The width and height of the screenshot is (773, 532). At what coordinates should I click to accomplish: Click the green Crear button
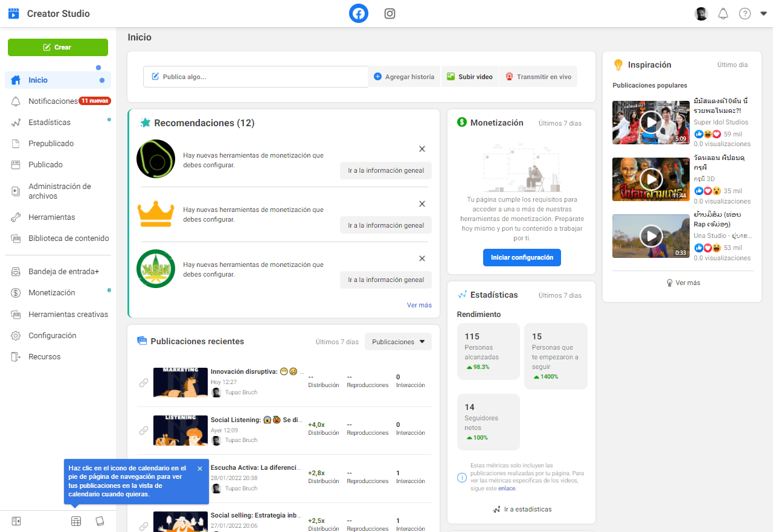pos(58,47)
